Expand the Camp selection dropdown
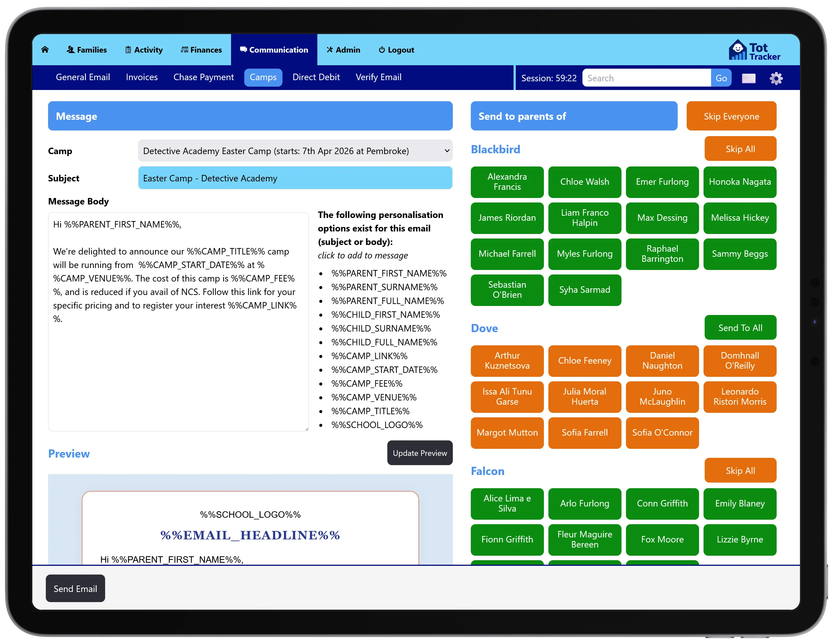Screen dimensions: 832x644 (x=295, y=151)
